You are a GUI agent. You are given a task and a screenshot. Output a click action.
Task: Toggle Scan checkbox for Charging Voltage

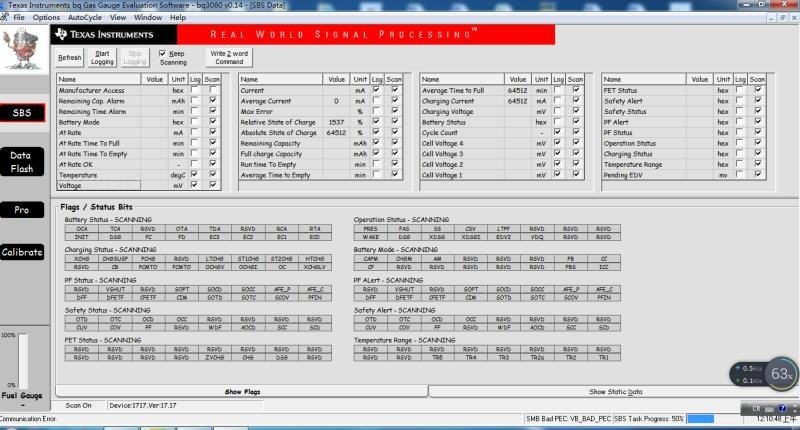pyautogui.click(x=576, y=111)
